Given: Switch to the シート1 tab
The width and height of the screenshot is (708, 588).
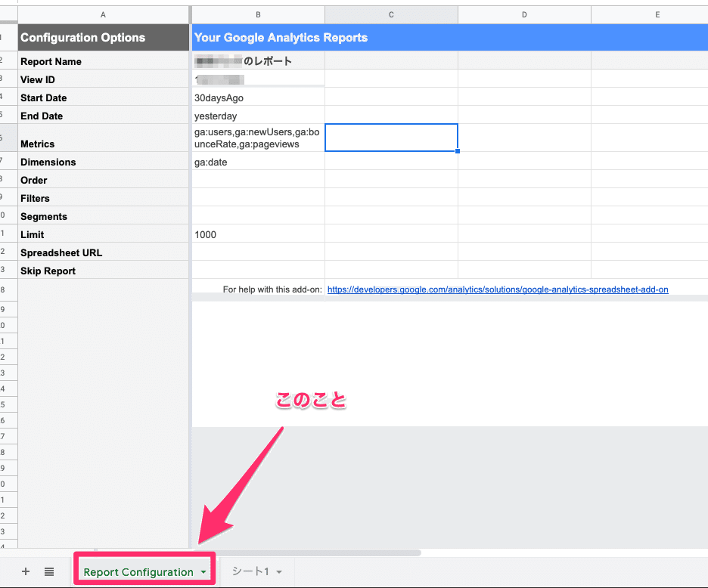Looking at the screenshot, I should pyautogui.click(x=250, y=571).
